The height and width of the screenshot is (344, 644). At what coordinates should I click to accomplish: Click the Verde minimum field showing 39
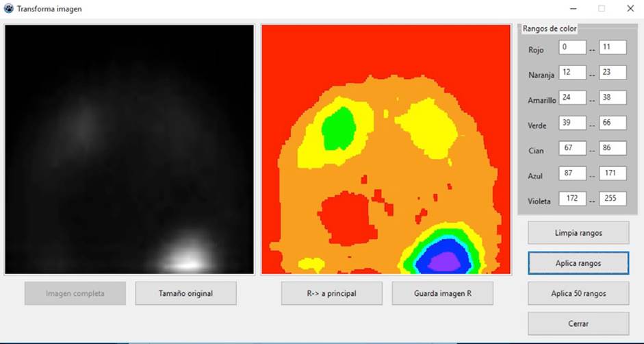(x=572, y=123)
